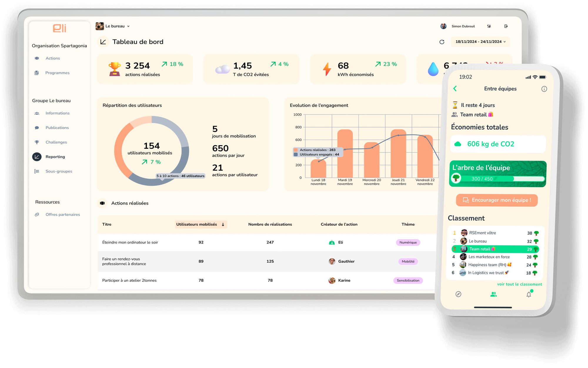Viewport: 588px width, 368px height.
Task: Click the magic wand icon near username
Action: (x=489, y=26)
